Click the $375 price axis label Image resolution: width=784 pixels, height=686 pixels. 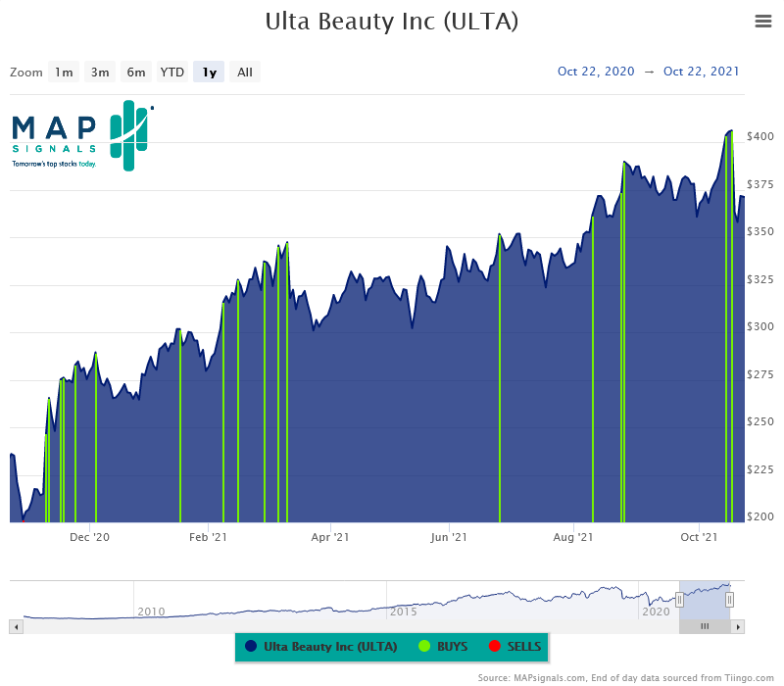[x=760, y=184]
